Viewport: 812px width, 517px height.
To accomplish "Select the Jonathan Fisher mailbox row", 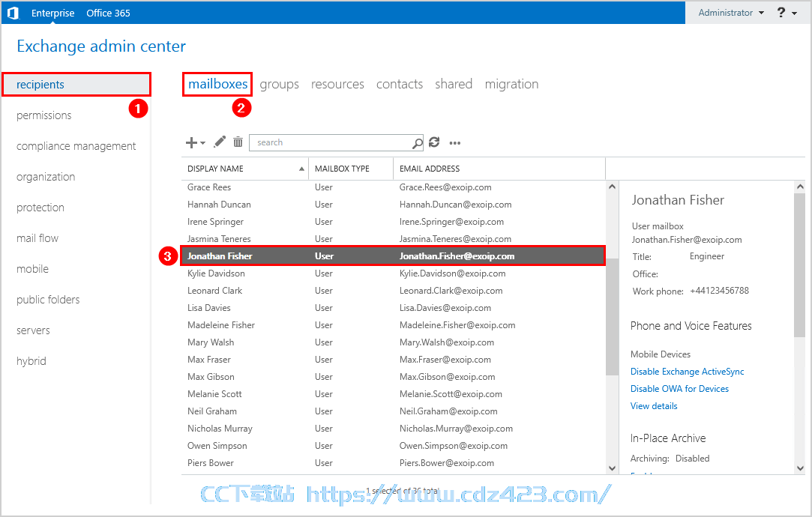I will 393,256.
